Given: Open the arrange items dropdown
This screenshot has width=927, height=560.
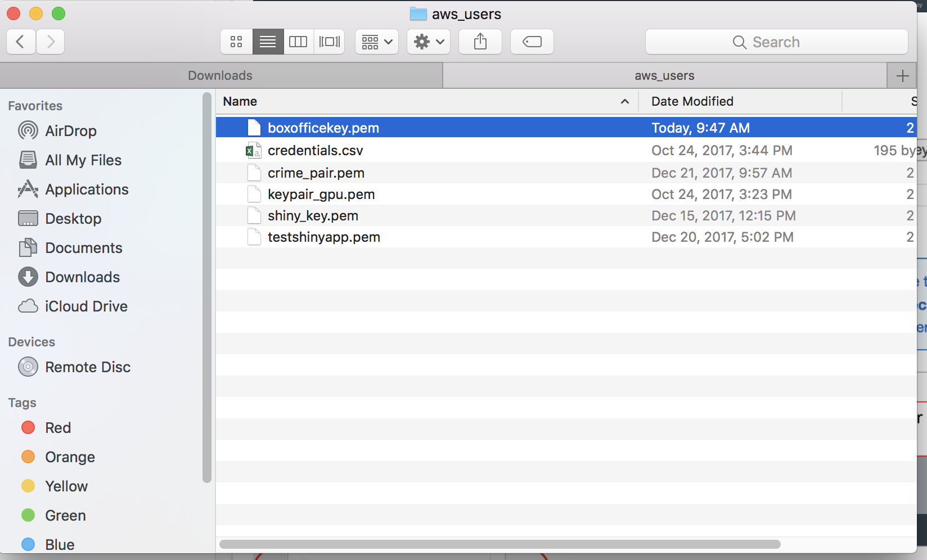Looking at the screenshot, I should tap(377, 42).
